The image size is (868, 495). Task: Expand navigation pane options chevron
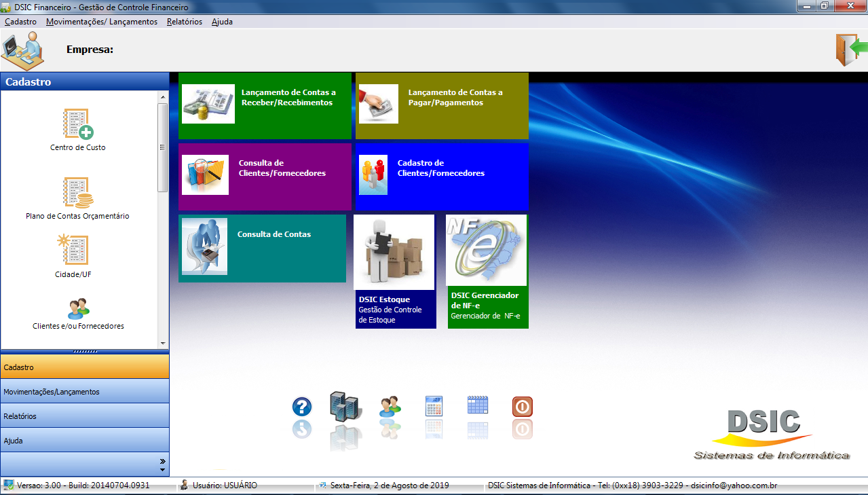pyautogui.click(x=162, y=464)
